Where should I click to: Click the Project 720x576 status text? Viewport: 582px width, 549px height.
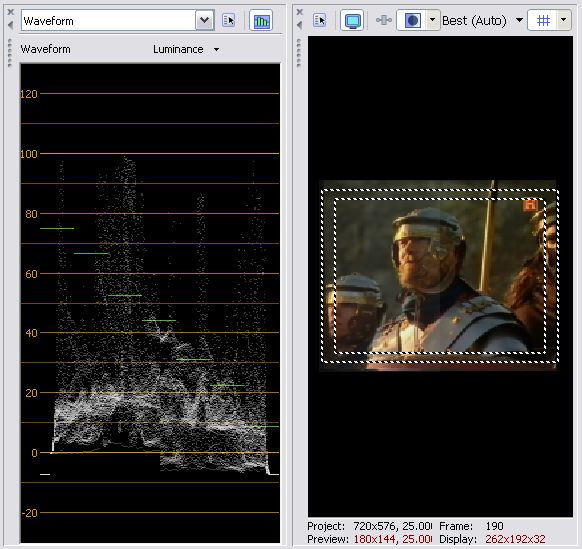(370, 526)
